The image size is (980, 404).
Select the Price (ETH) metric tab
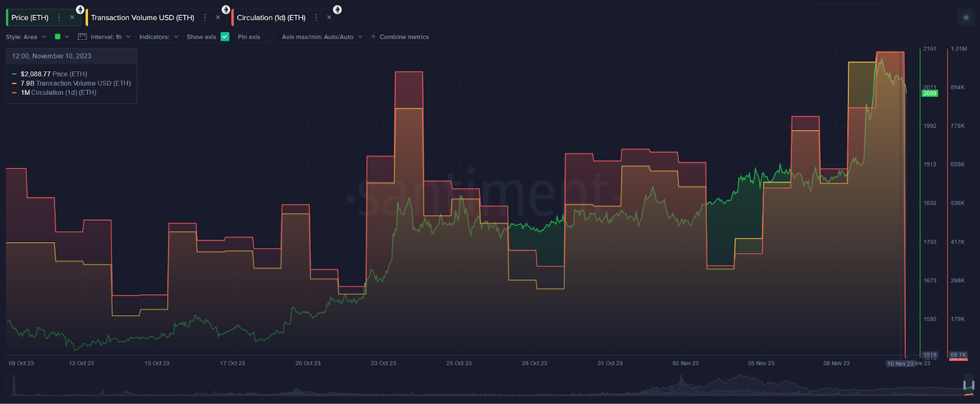tap(30, 18)
